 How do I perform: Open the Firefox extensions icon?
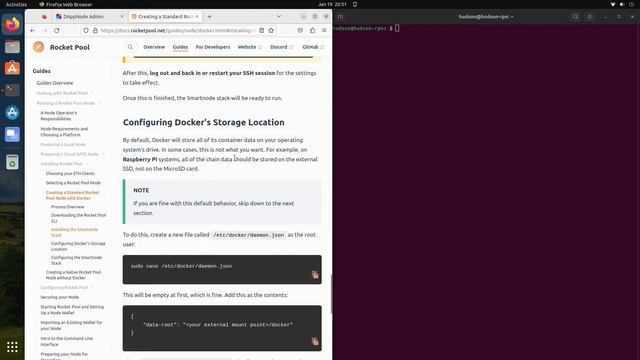(x=313, y=31)
